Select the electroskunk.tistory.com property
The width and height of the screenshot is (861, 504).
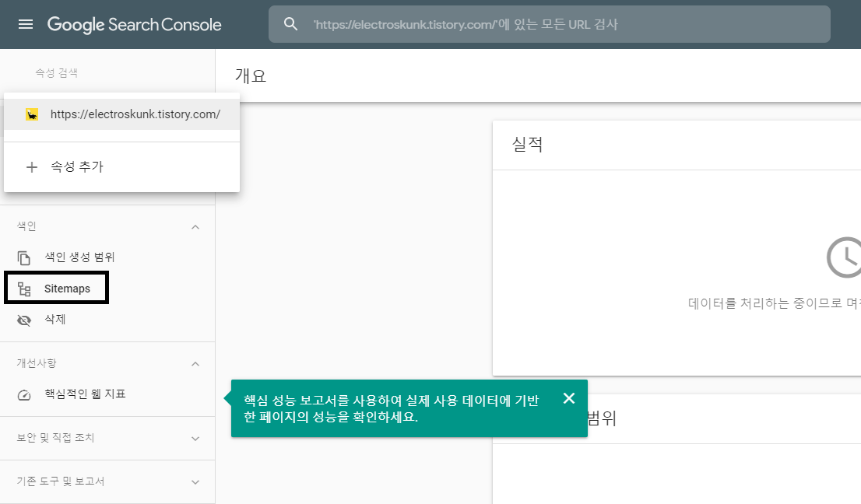[122, 114]
